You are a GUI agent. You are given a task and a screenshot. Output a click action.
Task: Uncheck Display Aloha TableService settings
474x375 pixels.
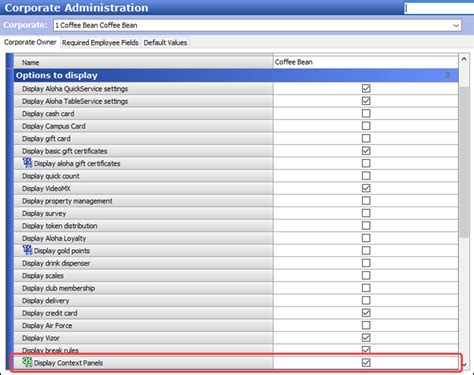point(366,101)
